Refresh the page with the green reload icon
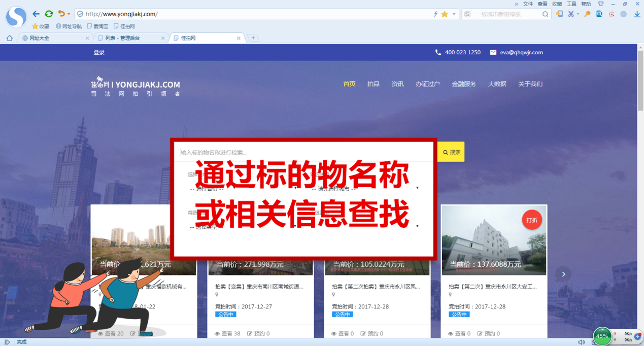 point(49,14)
